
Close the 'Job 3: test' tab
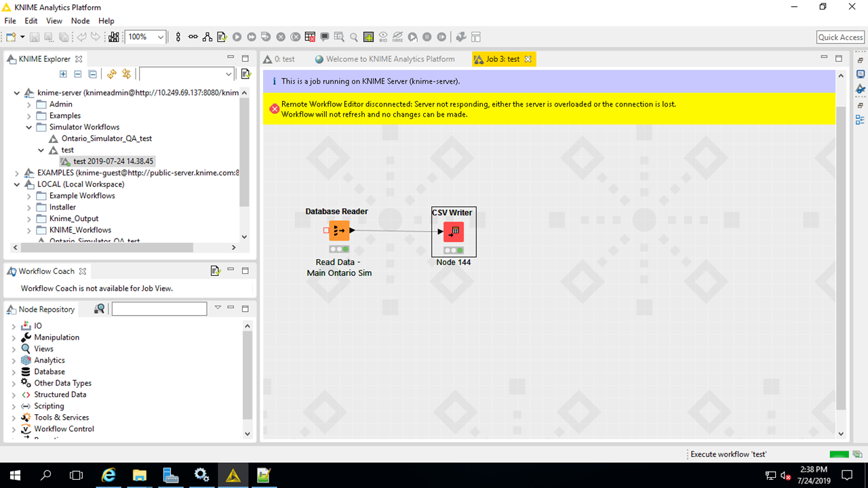point(528,59)
